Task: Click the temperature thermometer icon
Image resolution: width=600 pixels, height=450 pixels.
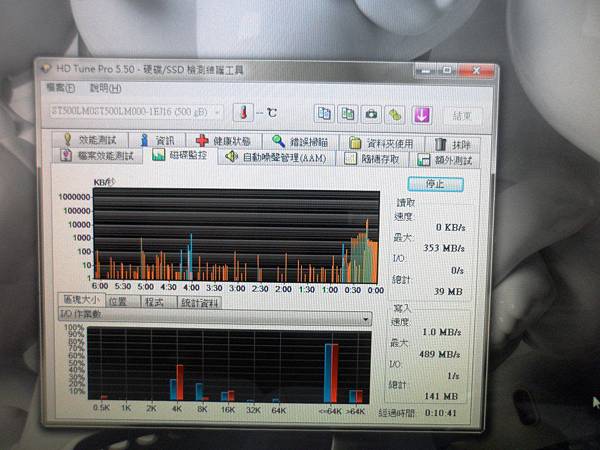Action: point(243,113)
